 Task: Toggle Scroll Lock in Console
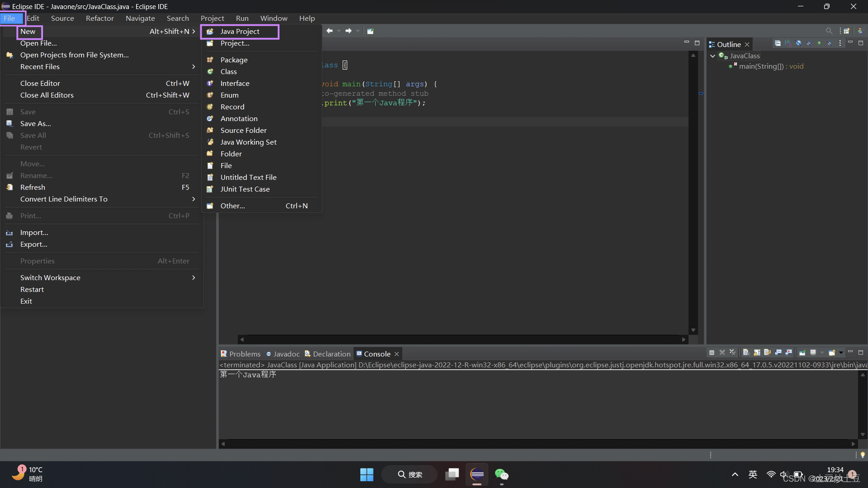pos(757,352)
